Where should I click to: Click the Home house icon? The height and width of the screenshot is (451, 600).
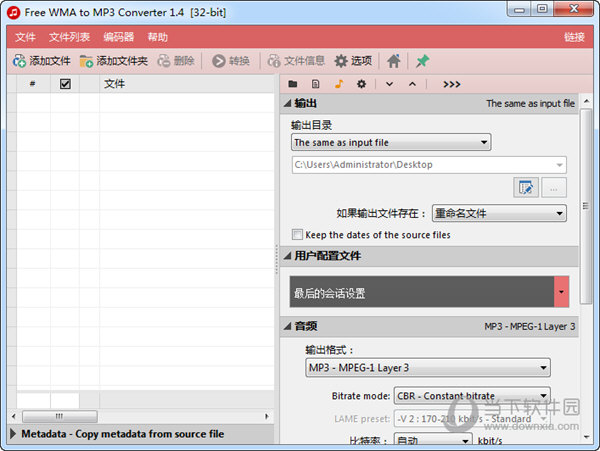[393, 61]
